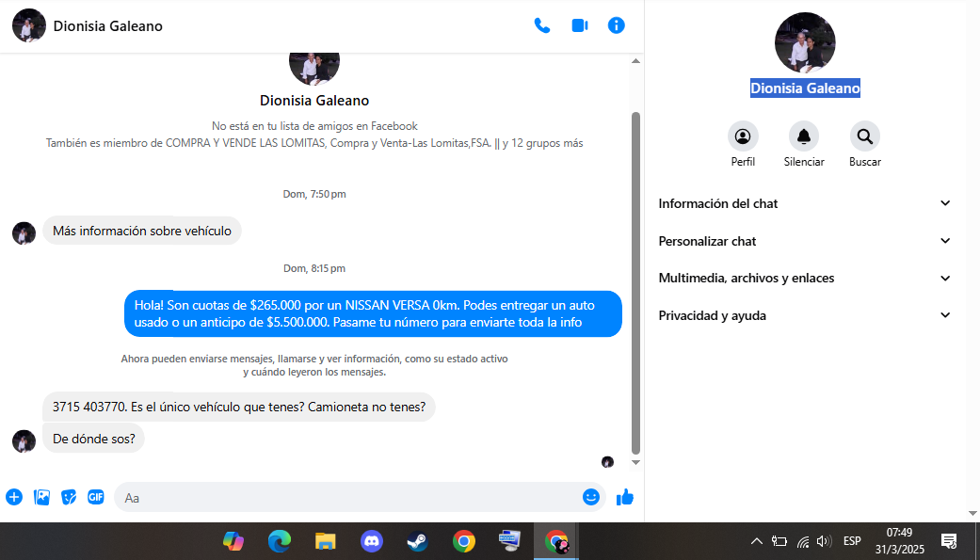This screenshot has height=560, width=980.
Task: Open Google Chrome from the taskbar
Action: 464,541
